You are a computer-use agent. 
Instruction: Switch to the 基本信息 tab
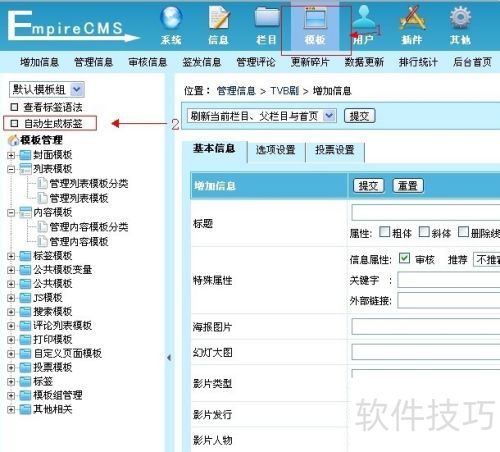[214, 149]
